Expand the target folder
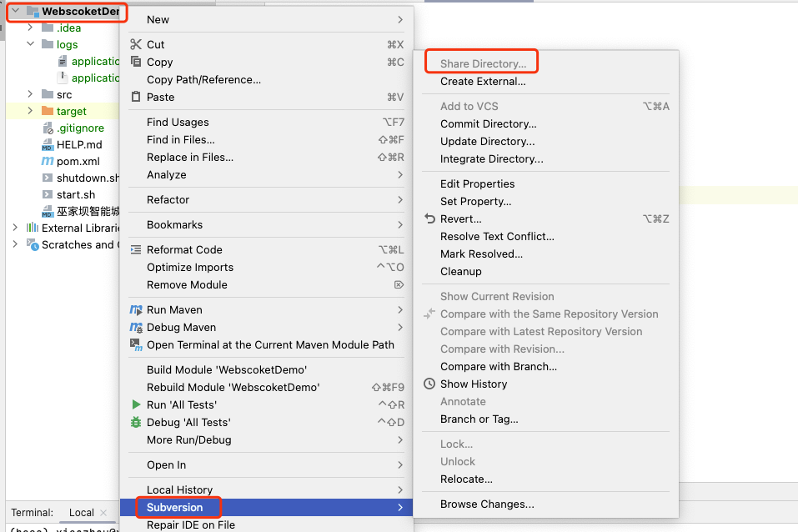Image resolution: width=798 pixels, height=532 pixels. point(30,111)
